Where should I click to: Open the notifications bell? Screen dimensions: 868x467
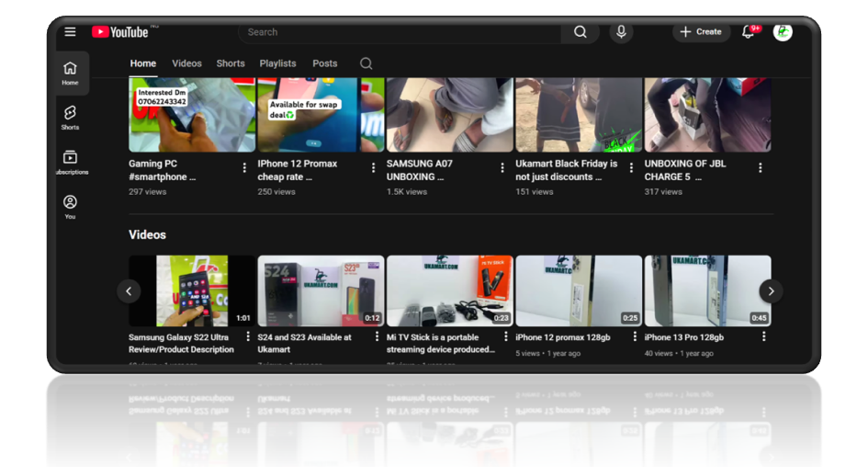click(750, 32)
